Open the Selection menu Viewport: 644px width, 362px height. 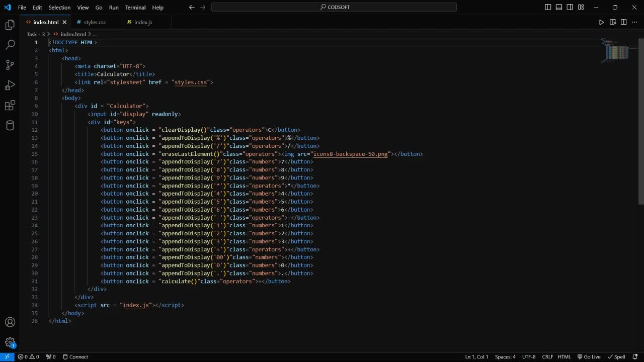[x=59, y=8]
